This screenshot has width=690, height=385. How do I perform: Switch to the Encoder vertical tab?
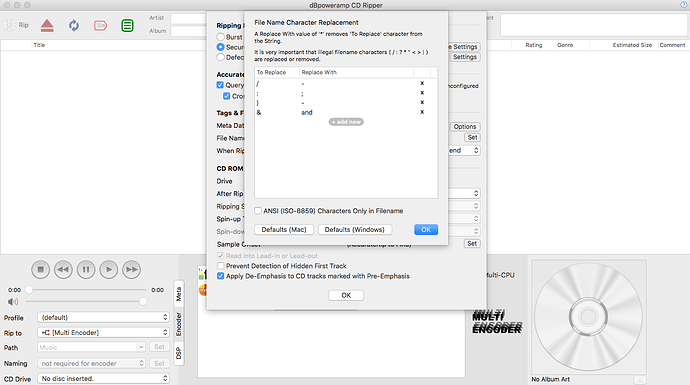click(x=179, y=324)
